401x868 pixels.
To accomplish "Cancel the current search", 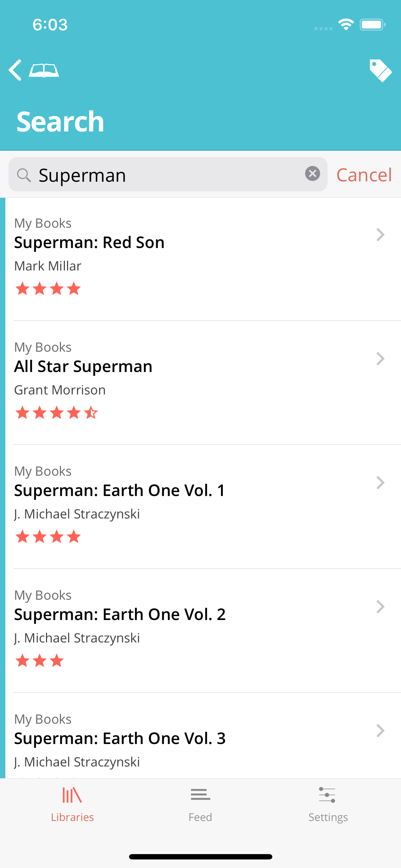I will (364, 175).
